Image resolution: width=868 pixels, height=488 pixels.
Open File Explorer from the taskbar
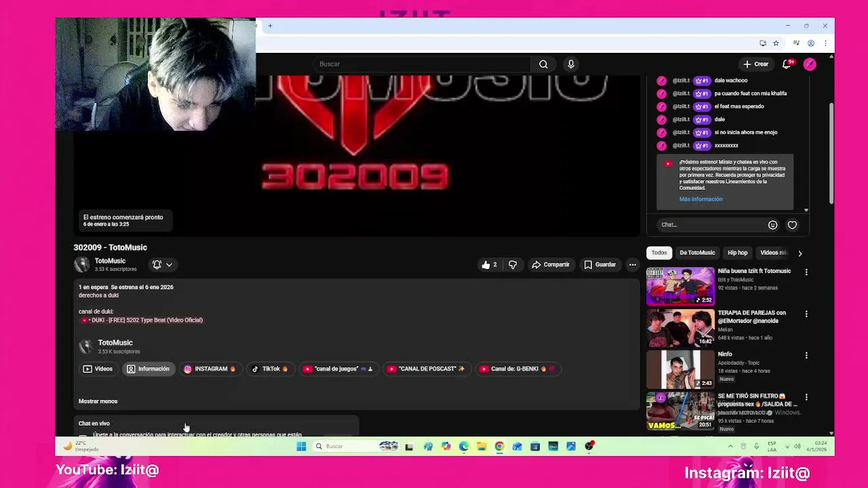[481, 446]
